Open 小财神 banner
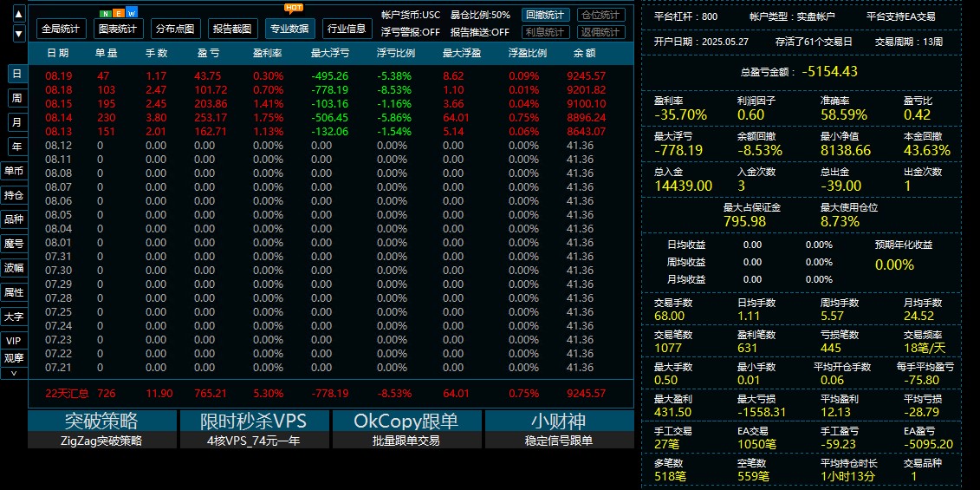 coord(559,421)
